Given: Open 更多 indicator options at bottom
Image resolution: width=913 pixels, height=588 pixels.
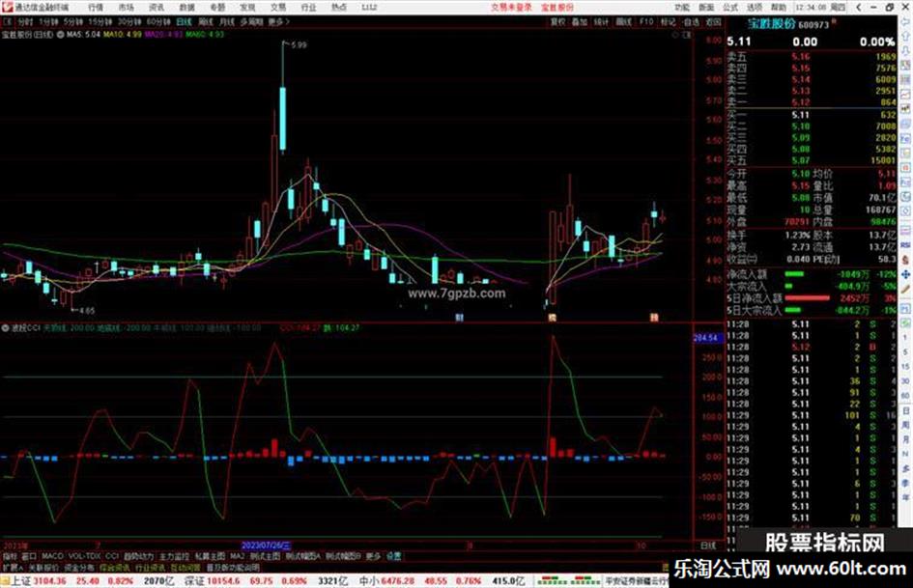Looking at the screenshot, I should coord(373,556).
